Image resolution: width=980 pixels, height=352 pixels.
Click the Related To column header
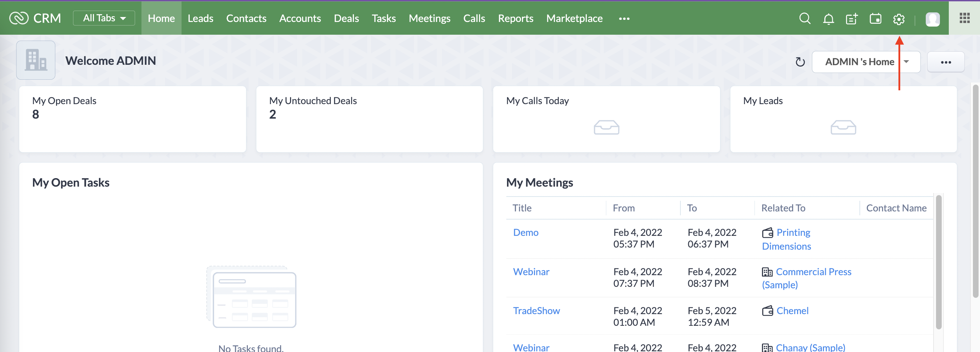click(783, 208)
